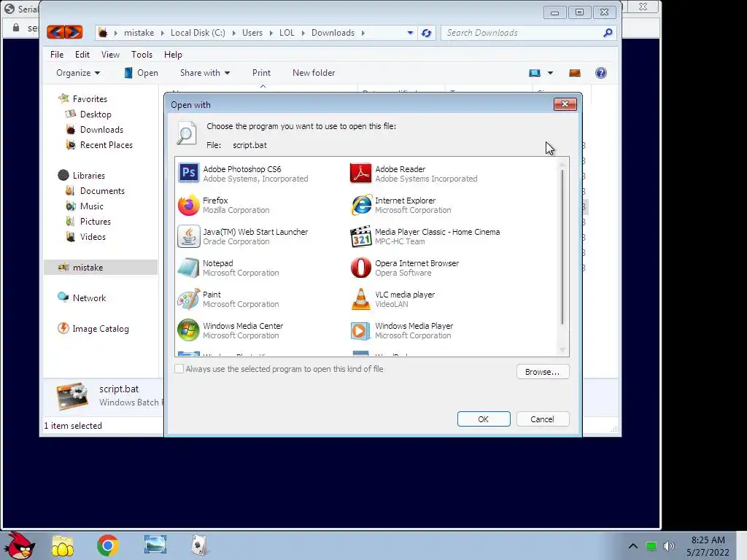Click the Back arrow in Explorer window
The width and height of the screenshot is (747, 560).
55,32
